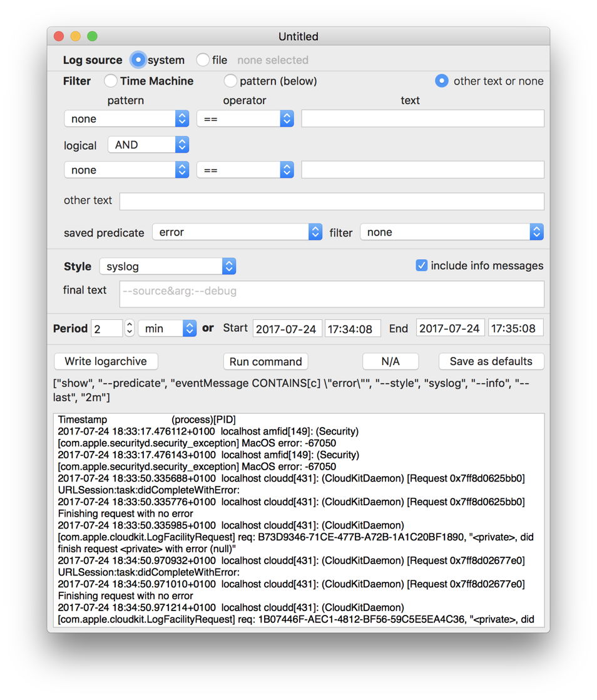The image size is (597, 700).
Task: Open the first operator '==' dropdown
Action: click(x=245, y=119)
